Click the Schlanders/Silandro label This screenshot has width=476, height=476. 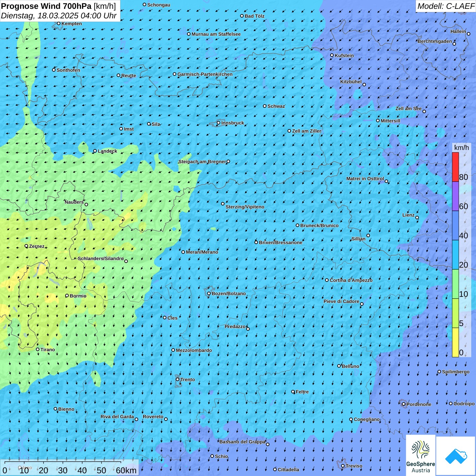coord(101,258)
